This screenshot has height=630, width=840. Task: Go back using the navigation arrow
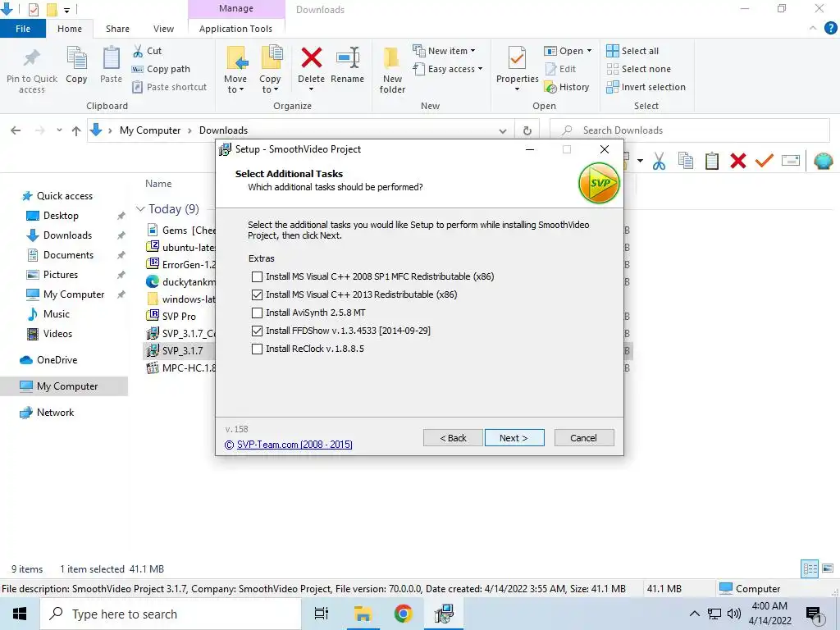[16, 130]
